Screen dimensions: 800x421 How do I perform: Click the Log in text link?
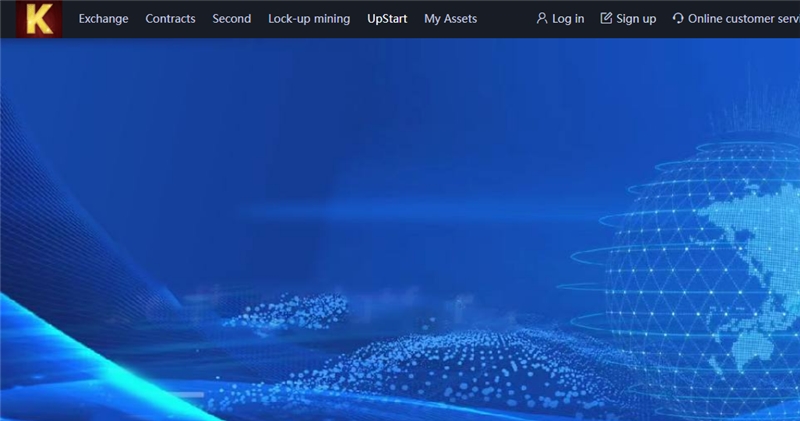coord(568,19)
